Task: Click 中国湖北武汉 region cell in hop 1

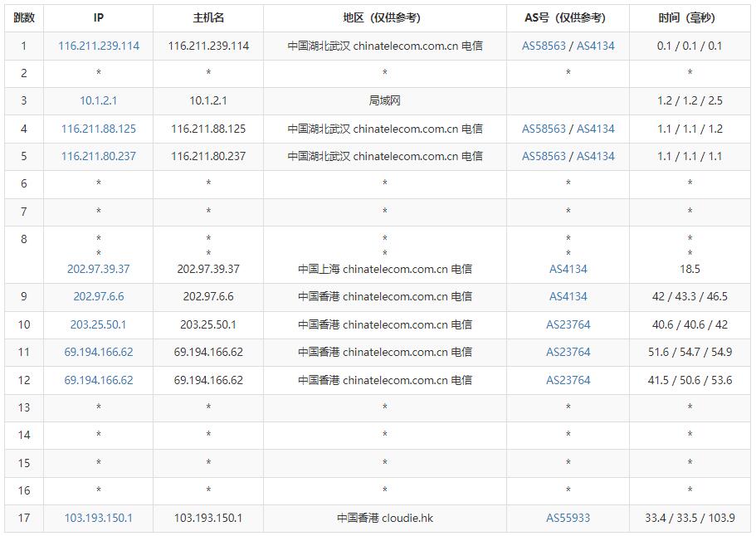Action: [385, 46]
